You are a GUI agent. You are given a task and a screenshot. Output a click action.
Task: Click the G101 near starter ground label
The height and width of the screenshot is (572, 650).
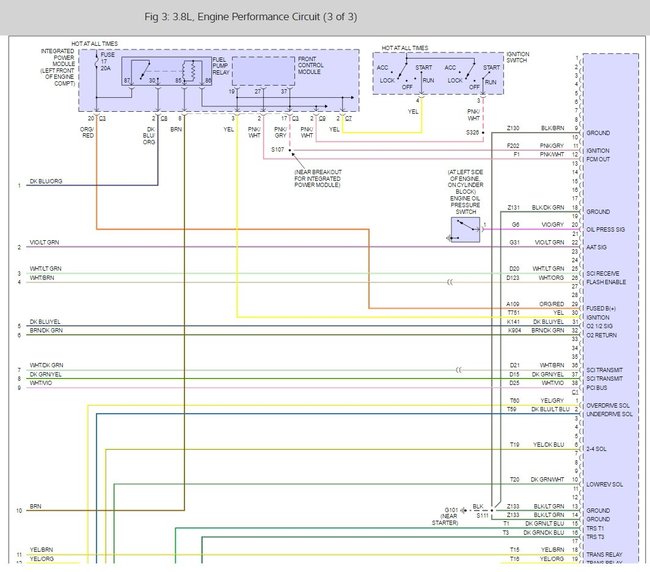click(451, 513)
